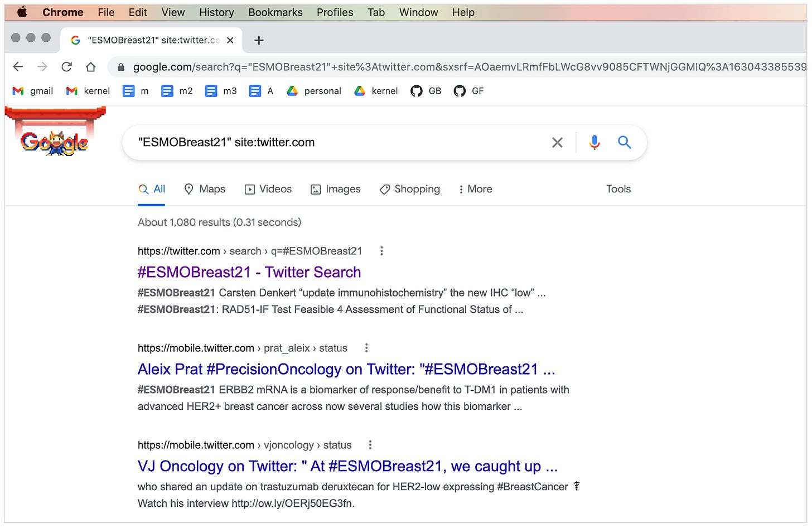The height and width of the screenshot is (528, 812).
Task: Open the gmail bookmark
Action: (33, 91)
